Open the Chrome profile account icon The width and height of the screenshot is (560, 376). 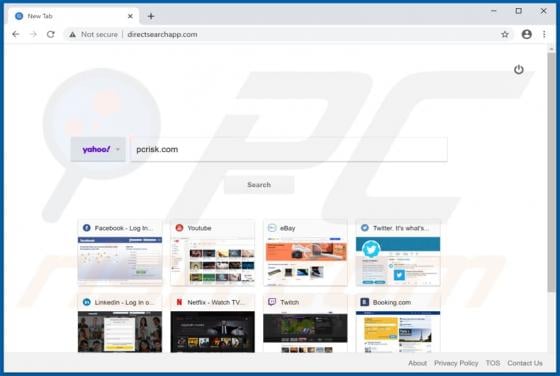coord(526,34)
